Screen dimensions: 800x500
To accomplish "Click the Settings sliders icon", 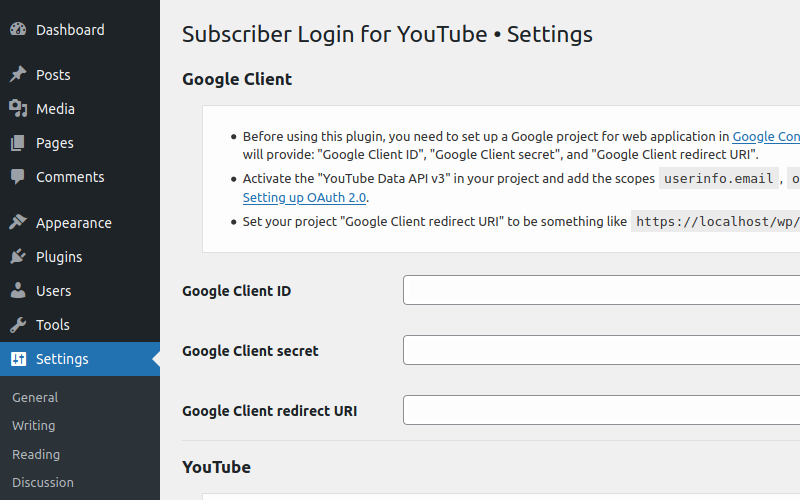I will tap(18, 359).
